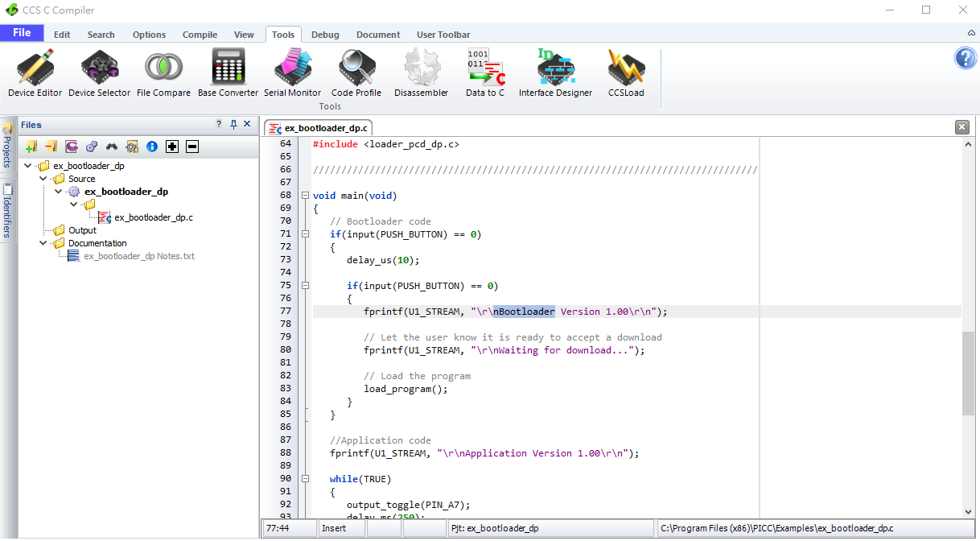The image size is (980, 541).
Task: Remove file from project with red minus folder
Action: 51,147
